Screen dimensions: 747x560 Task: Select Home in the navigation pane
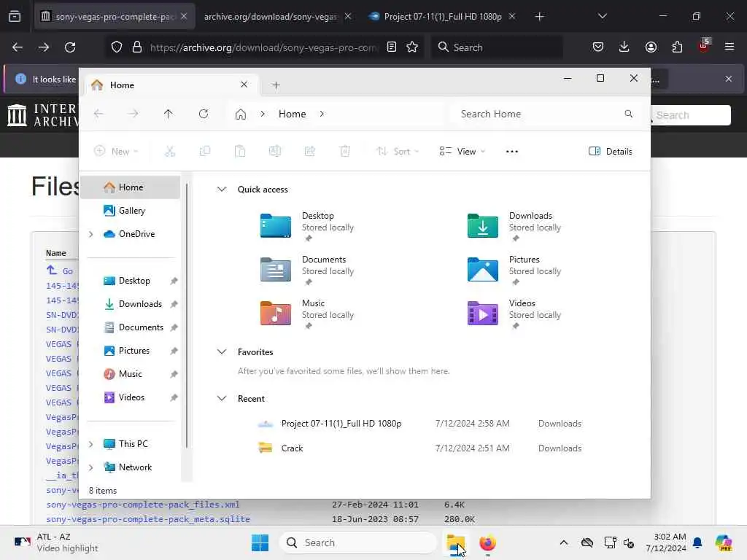point(131,187)
